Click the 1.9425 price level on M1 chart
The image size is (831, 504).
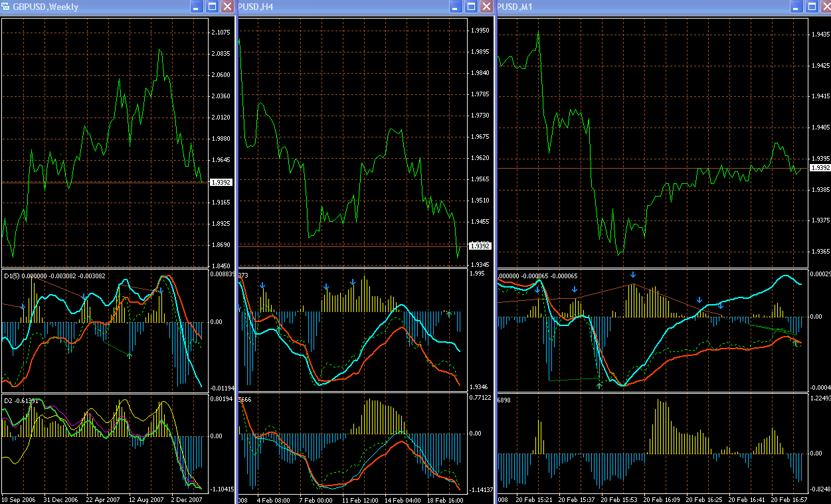[820, 66]
